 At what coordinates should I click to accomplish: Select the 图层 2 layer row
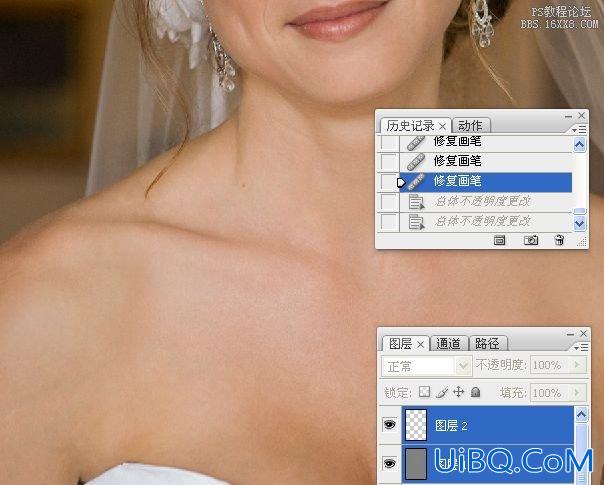(x=488, y=425)
